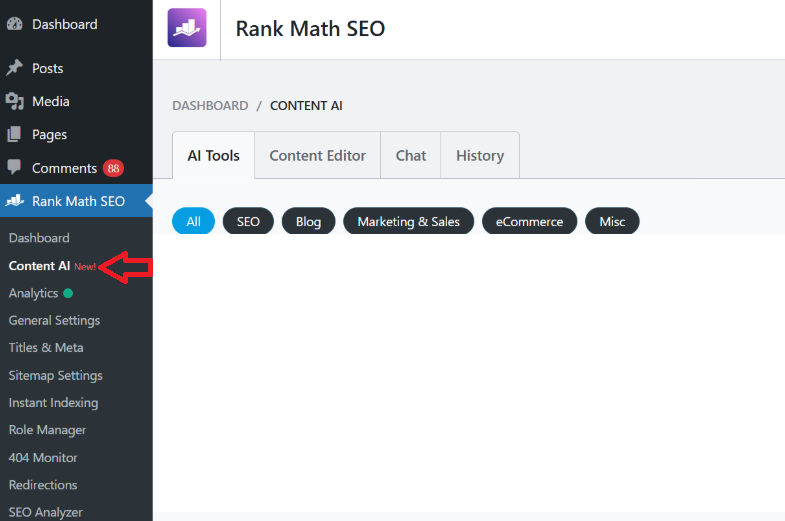Open Redirections
The image size is (785, 521).
(x=43, y=484)
